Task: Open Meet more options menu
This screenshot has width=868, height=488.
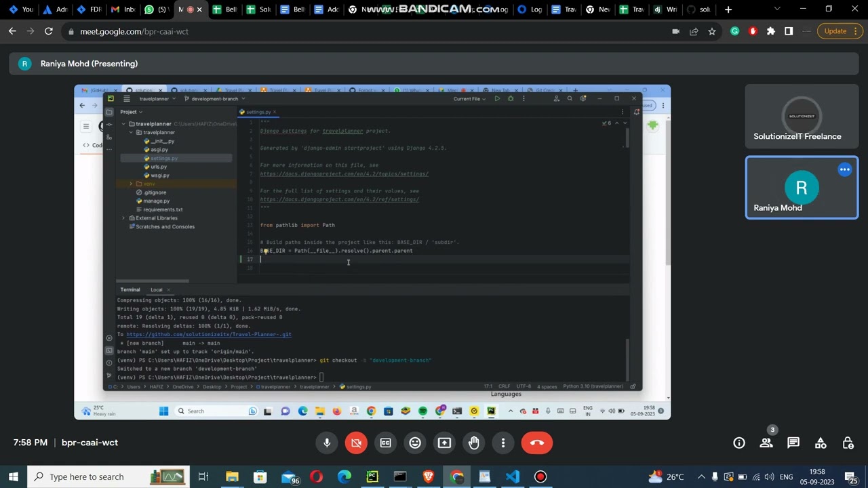Action: [503, 443]
